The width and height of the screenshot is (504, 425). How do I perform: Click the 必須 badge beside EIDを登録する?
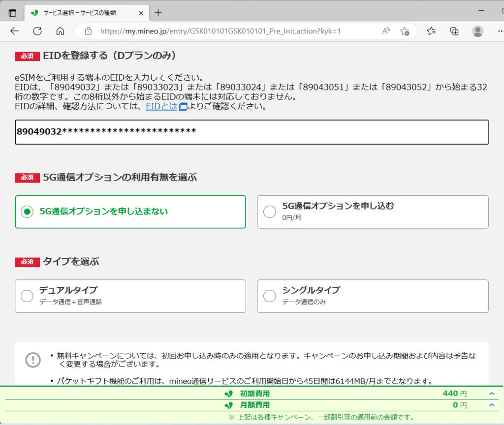click(x=28, y=56)
